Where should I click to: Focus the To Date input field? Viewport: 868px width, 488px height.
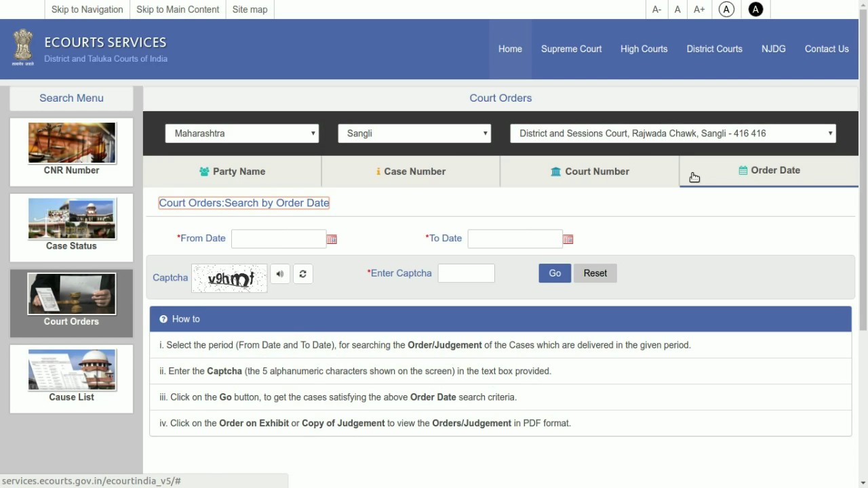click(x=515, y=239)
